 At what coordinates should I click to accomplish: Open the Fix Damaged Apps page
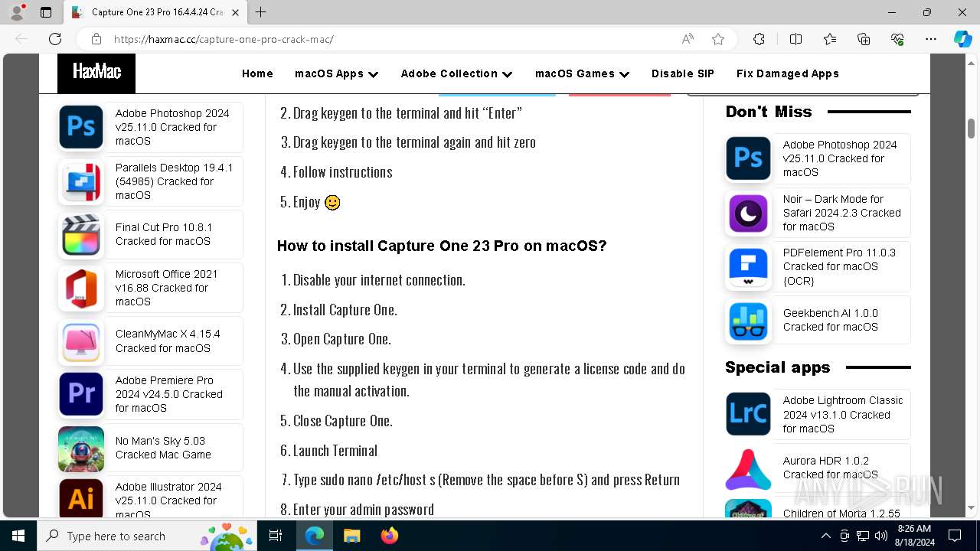click(x=788, y=73)
